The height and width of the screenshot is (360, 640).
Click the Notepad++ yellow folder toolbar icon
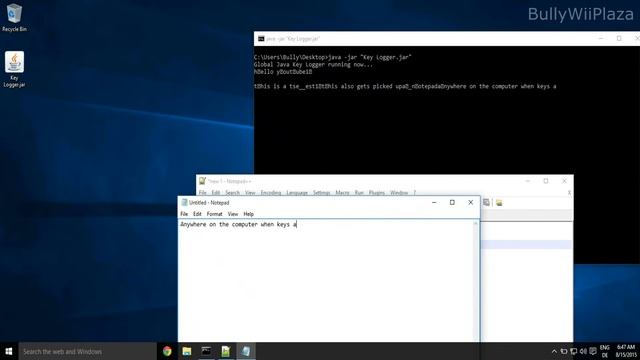pyautogui.click(x=499, y=202)
